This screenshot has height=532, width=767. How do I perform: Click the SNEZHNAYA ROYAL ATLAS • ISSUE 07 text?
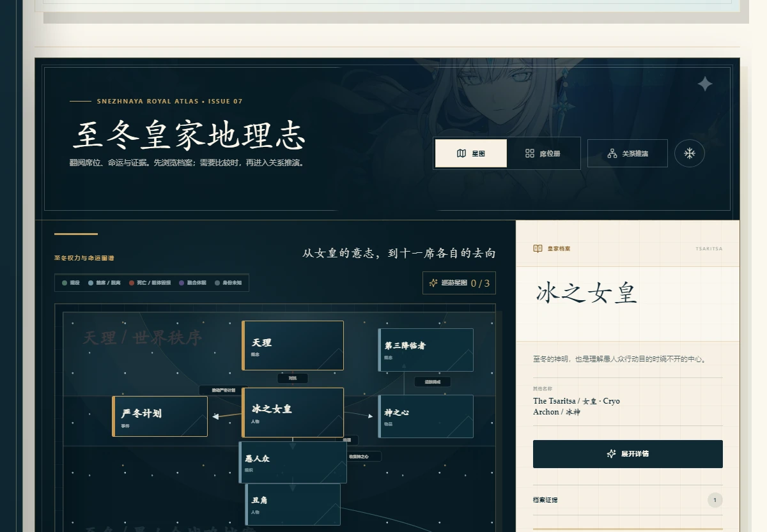pos(169,101)
